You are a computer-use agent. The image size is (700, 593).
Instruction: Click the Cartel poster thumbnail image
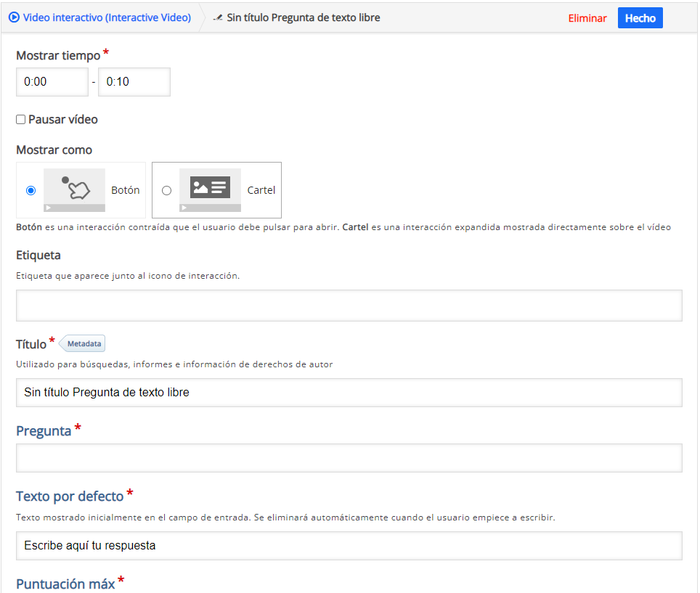[210, 189]
